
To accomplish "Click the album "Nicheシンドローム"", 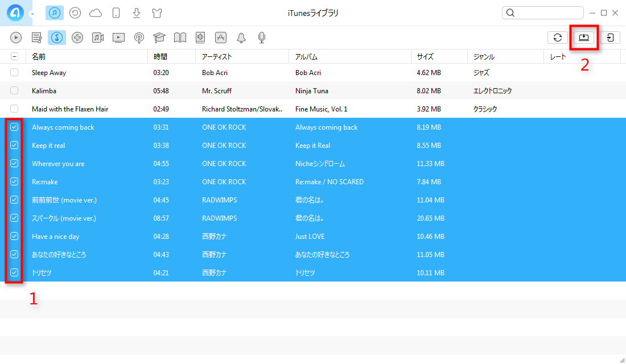I will pos(320,164).
